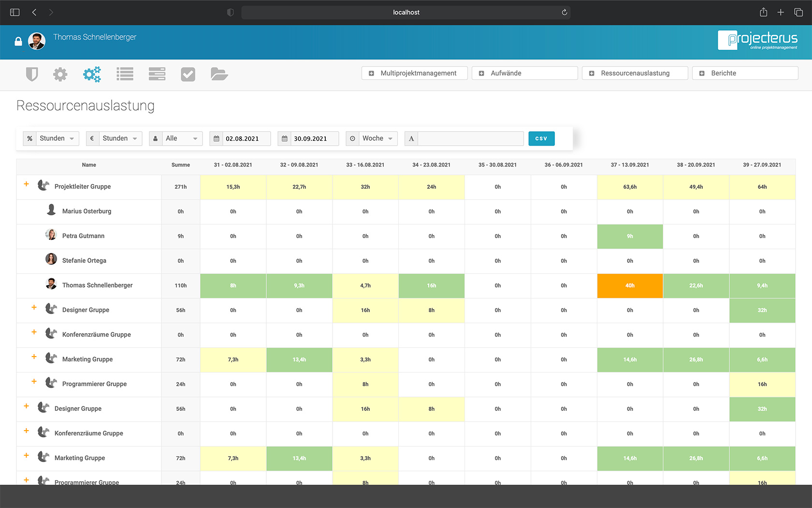Click the lock icon beside the avatar
This screenshot has height=508, width=812.
click(18, 42)
